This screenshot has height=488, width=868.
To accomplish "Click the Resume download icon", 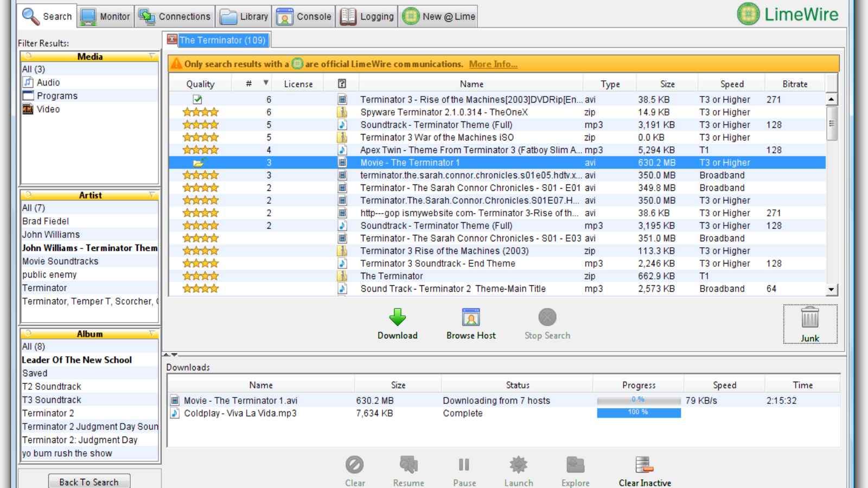I will 409,465.
